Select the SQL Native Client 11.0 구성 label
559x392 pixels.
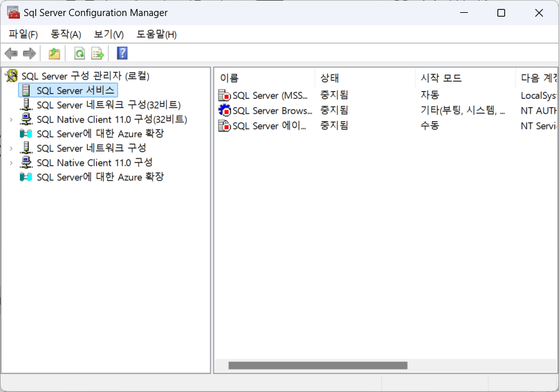[94, 162]
